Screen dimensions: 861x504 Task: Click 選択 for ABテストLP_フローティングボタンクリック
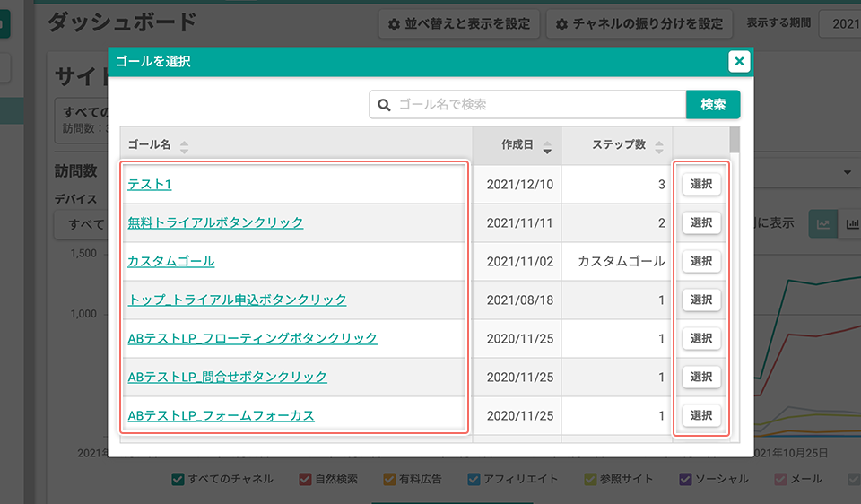pyautogui.click(x=701, y=338)
